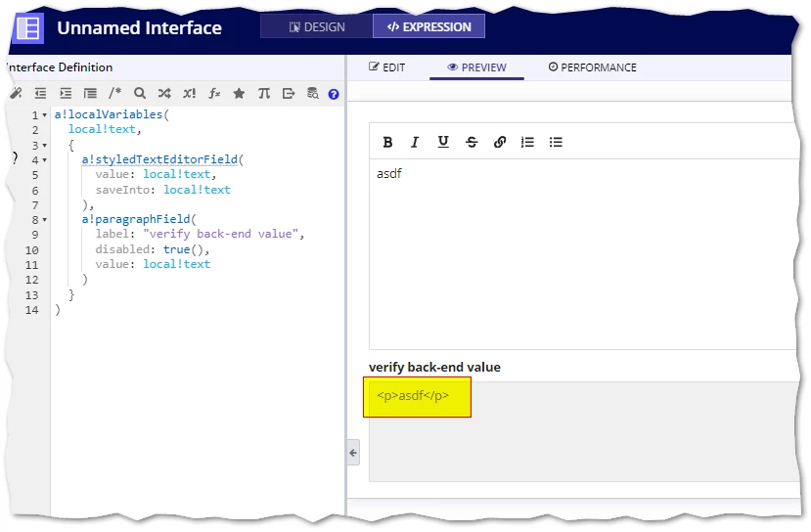This screenshot has width=811, height=532.
Task: Collapse the panel with the left arrow
Action: pos(353,453)
